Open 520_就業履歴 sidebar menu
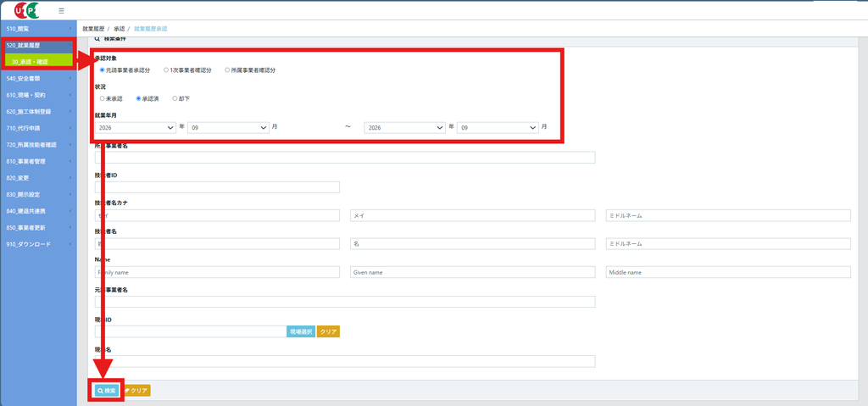868x406 pixels. click(x=39, y=46)
